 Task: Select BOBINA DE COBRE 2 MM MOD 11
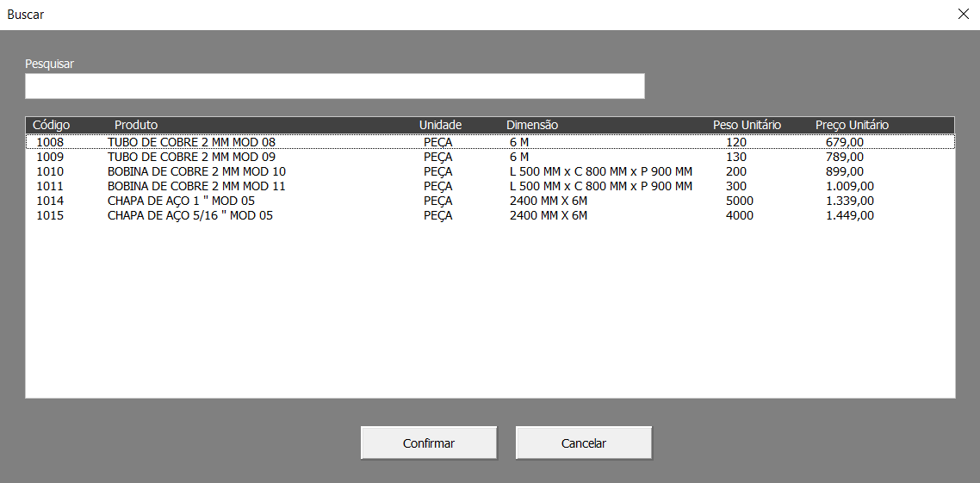pos(196,186)
